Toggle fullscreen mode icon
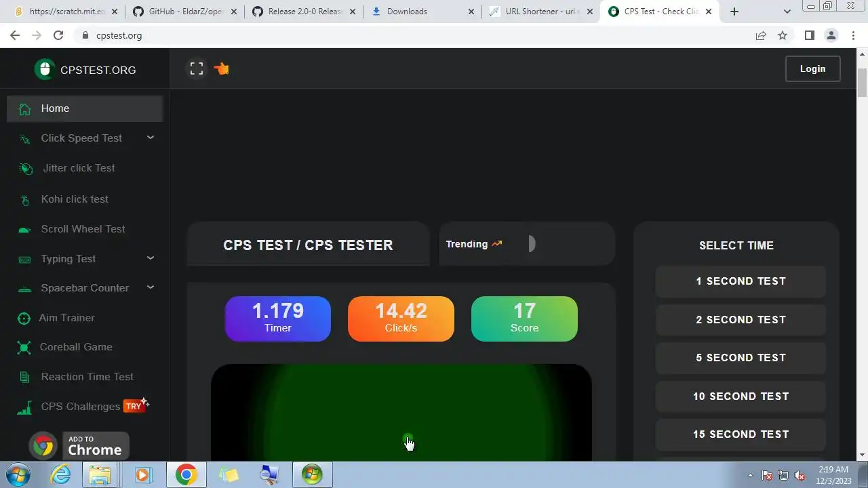Viewport: 868px width, 488px height. 197,68
